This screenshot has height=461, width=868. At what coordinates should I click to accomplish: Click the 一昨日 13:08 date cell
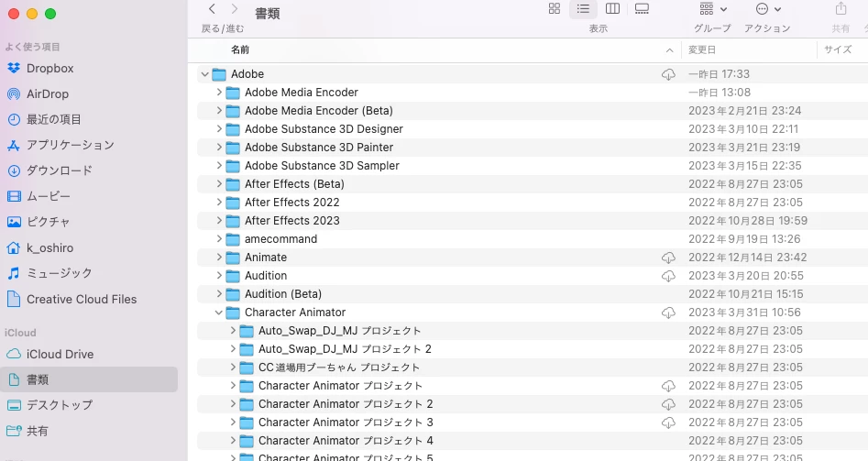[x=720, y=93]
